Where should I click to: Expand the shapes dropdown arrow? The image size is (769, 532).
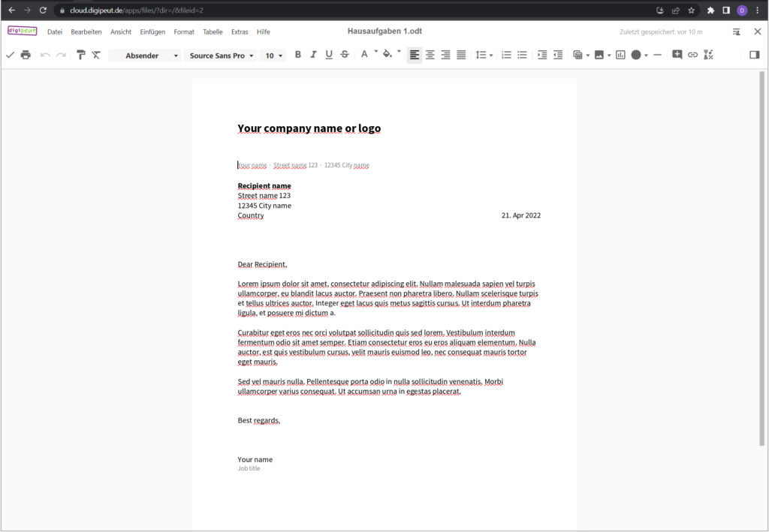(x=646, y=56)
